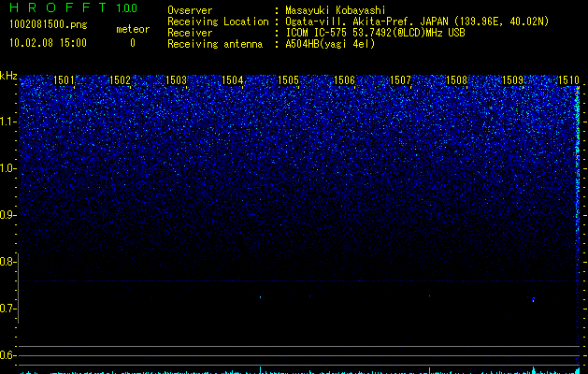Click frequency axis label 1.0
The height and width of the screenshot is (374, 588).
tap(7, 168)
